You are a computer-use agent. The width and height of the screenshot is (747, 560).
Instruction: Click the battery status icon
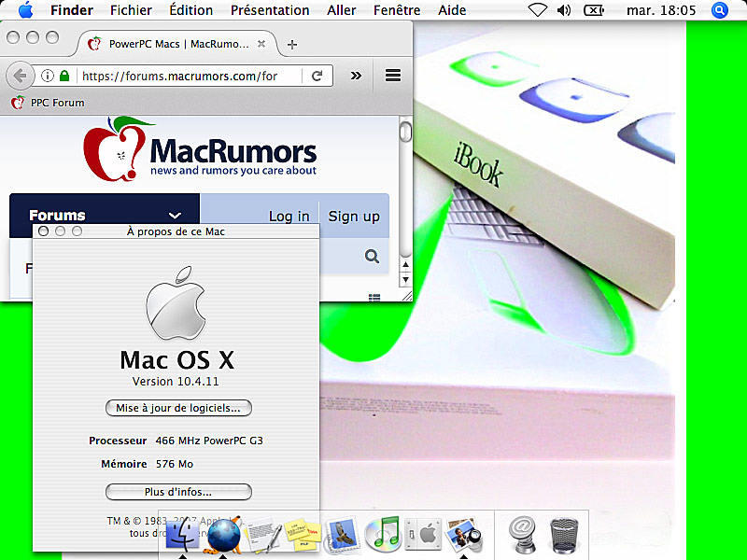pyautogui.click(x=594, y=10)
